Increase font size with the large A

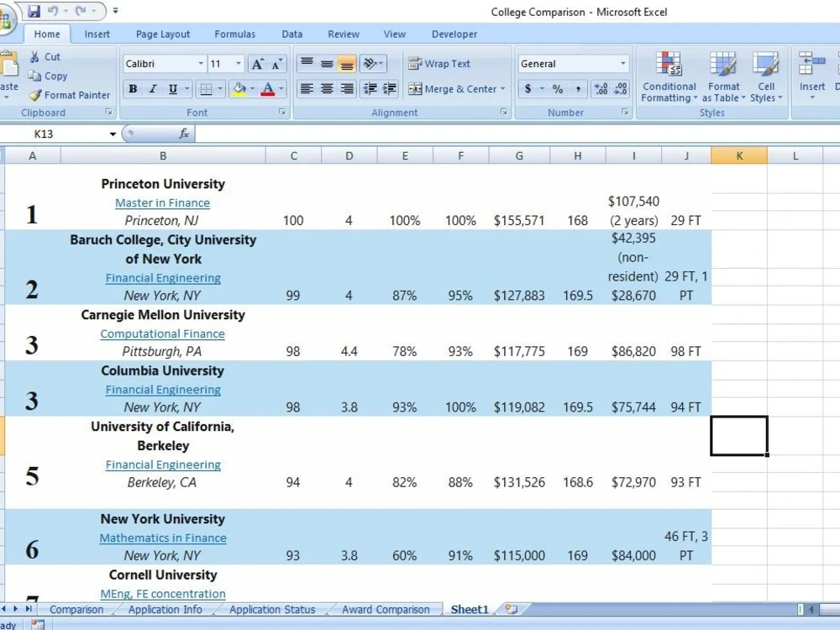pyautogui.click(x=257, y=65)
